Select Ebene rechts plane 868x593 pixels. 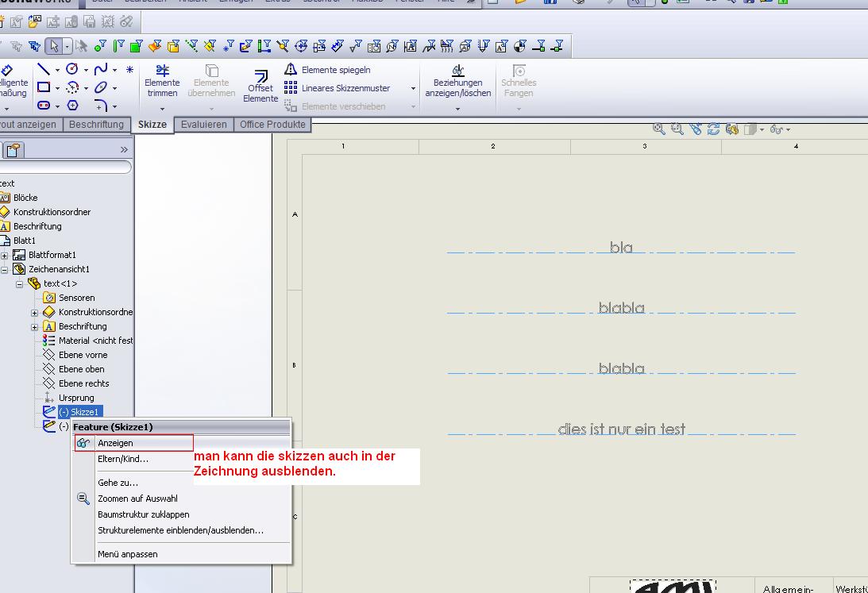click(83, 384)
